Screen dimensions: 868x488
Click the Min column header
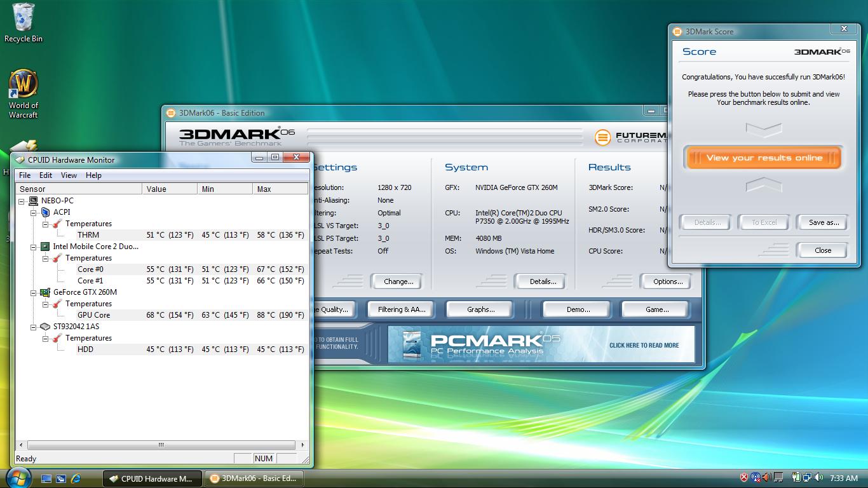225,189
